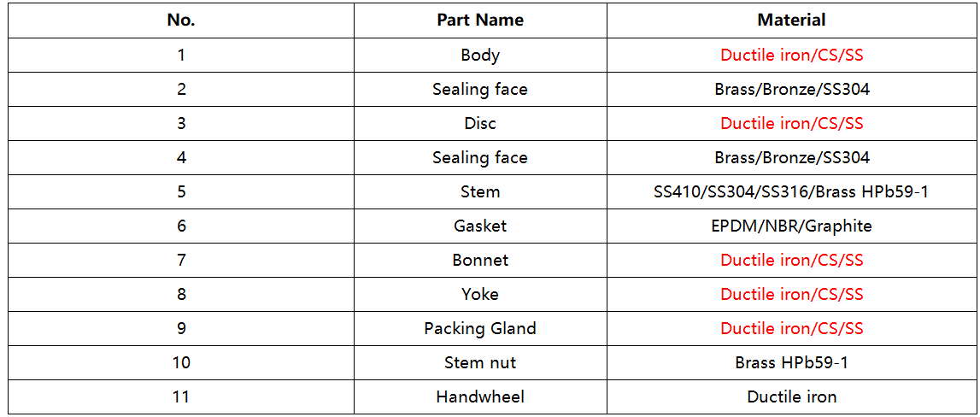
Task: Click the "Stem nut" part name cell
Action: [x=480, y=363]
